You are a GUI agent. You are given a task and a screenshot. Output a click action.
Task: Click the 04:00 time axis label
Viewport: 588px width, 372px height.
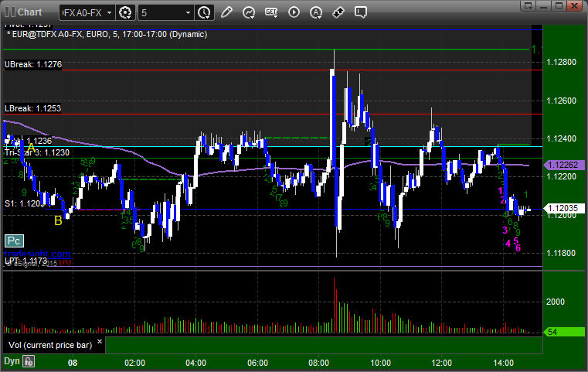(x=195, y=363)
